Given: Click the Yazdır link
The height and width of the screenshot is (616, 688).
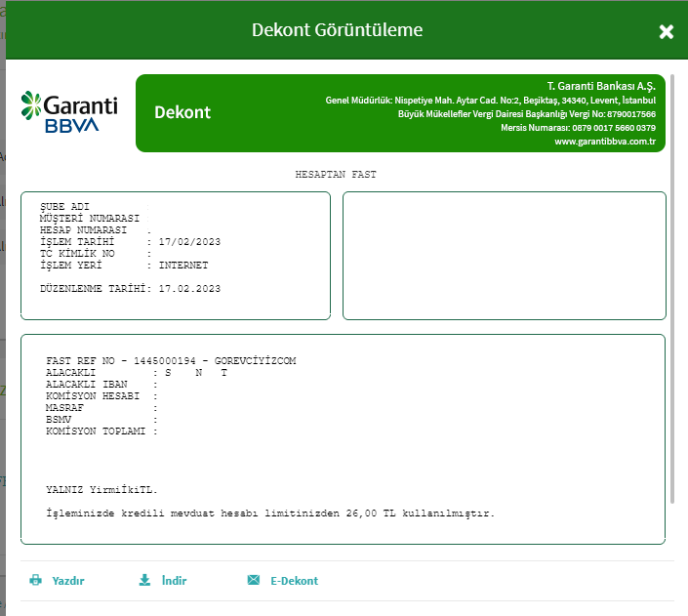Looking at the screenshot, I should pyautogui.click(x=68, y=581).
